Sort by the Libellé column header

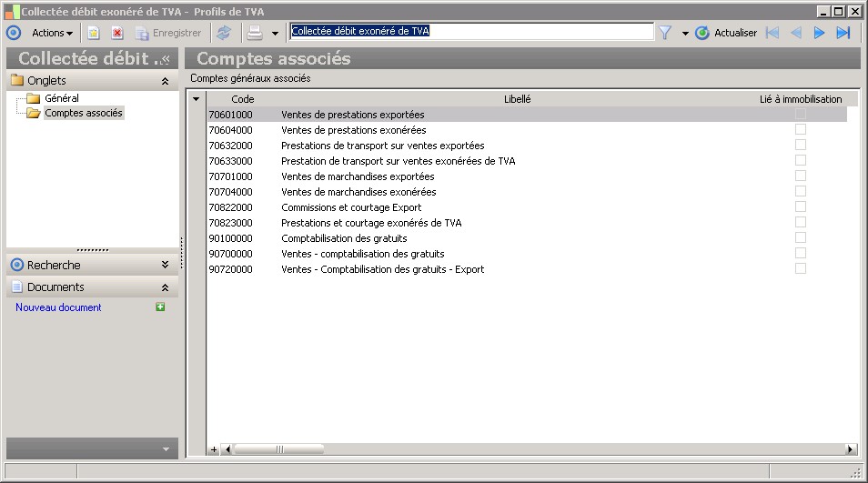pos(517,99)
